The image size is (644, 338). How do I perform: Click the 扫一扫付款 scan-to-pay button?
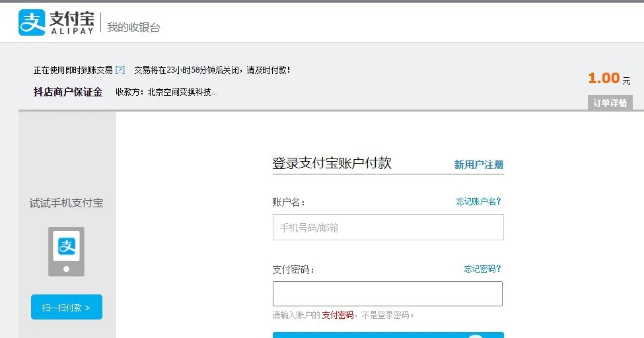click(67, 307)
